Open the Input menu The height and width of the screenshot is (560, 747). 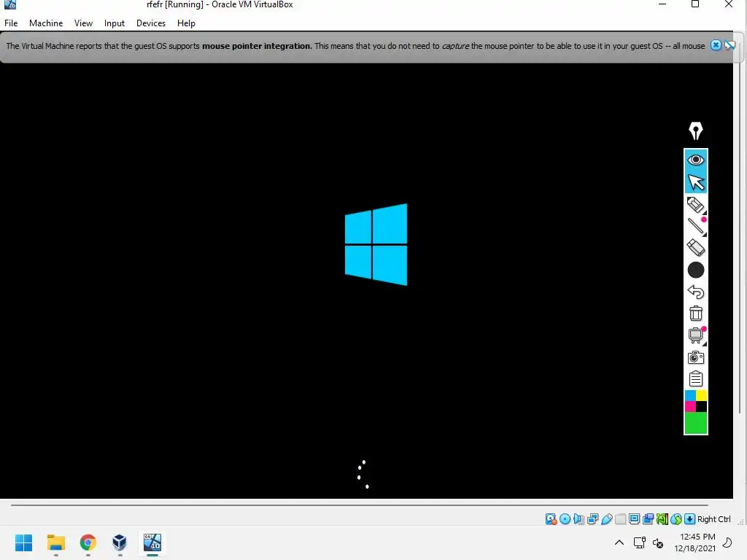pos(115,23)
